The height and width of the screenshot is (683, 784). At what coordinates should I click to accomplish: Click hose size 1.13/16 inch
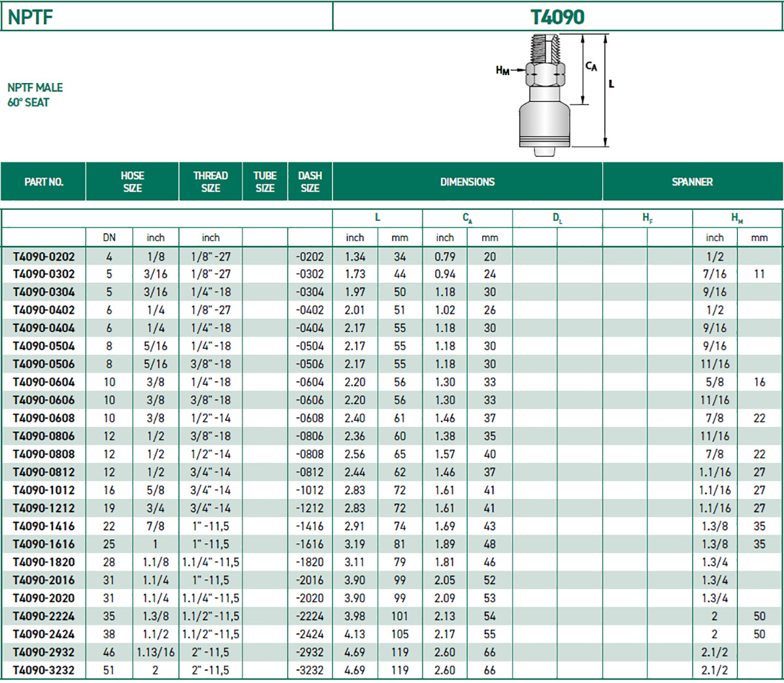click(155, 652)
